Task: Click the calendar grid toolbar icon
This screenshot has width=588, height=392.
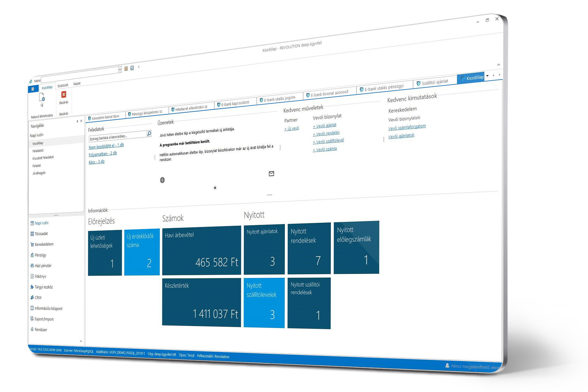Action: point(126,69)
